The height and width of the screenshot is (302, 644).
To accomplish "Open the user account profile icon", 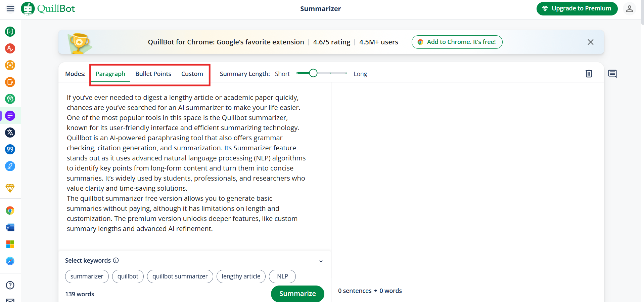I will point(630,9).
